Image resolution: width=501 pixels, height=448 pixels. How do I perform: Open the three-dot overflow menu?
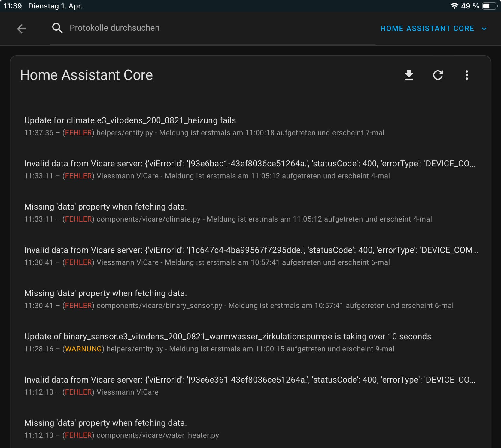pyautogui.click(x=466, y=75)
